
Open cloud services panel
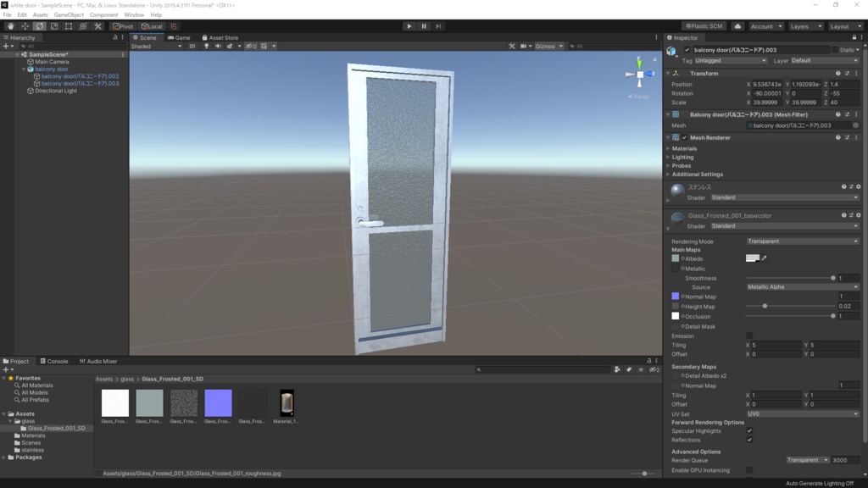[x=738, y=26]
